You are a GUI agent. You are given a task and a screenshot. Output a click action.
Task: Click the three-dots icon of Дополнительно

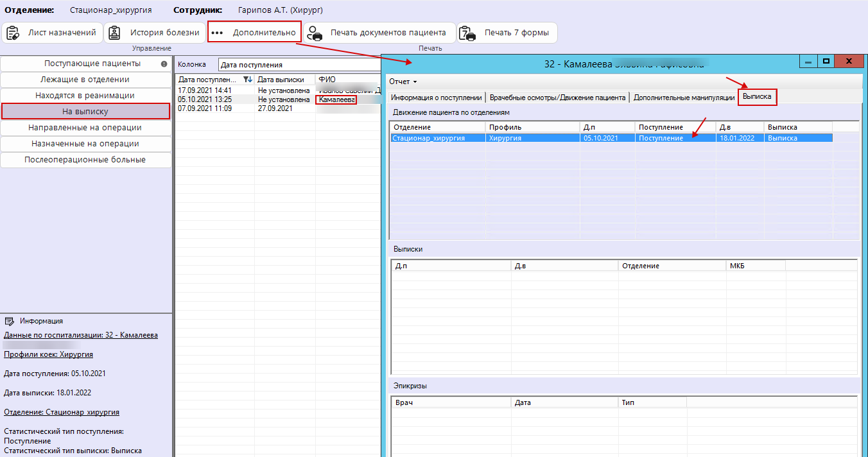tap(217, 33)
